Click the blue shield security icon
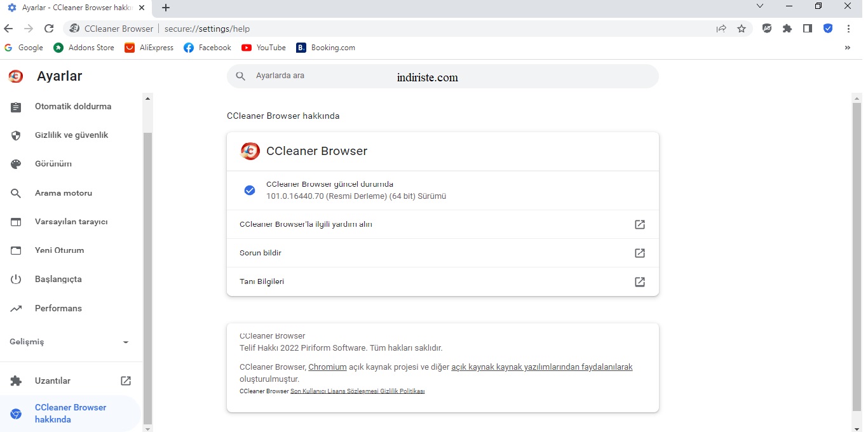The height and width of the screenshot is (432, 868). (828, 29)
